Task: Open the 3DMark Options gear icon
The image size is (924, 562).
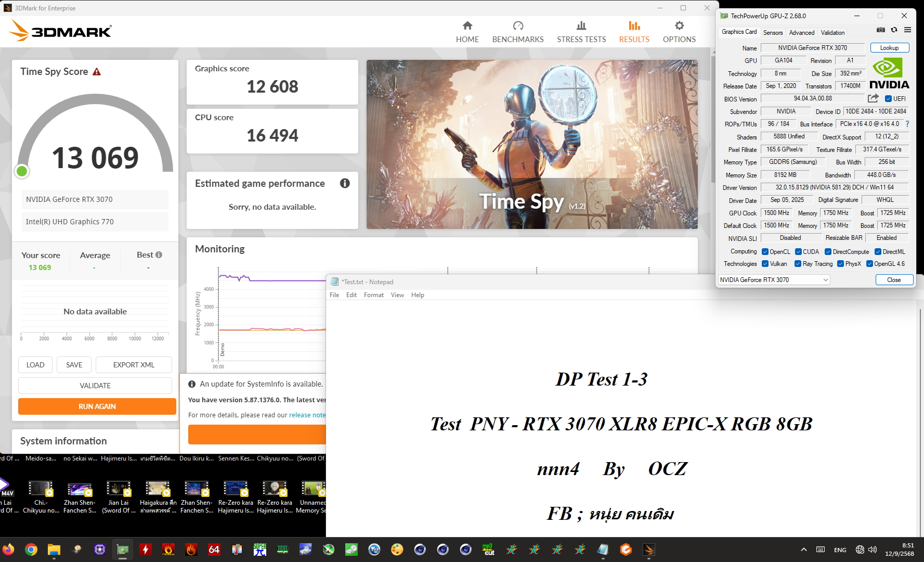Action: point(679,26)
